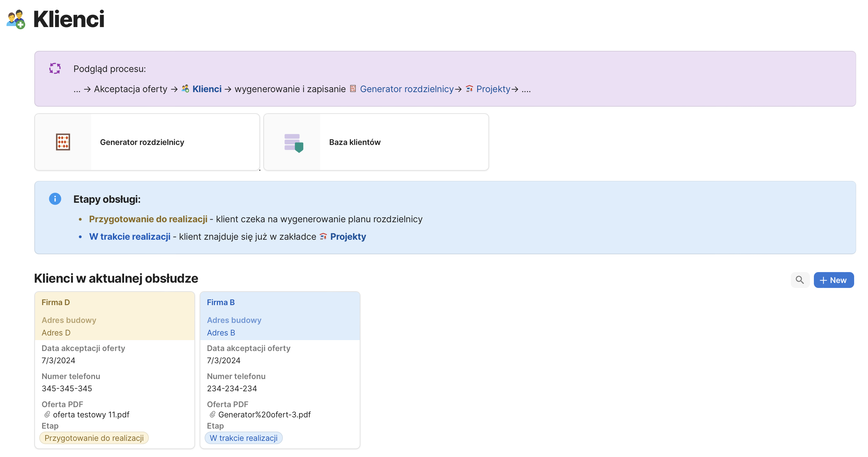
Task: Click paperclip icon beside oferta testowy 11.pdf
Action: pos(47,414)
